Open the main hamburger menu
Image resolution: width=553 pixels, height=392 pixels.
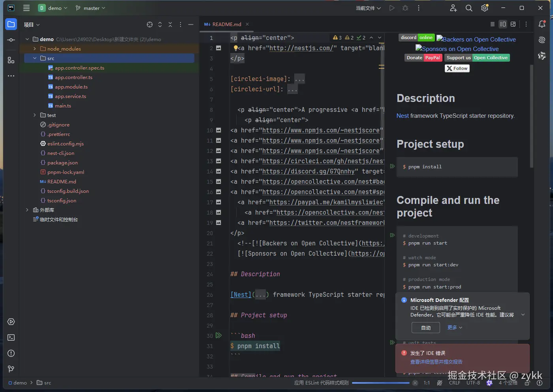[26, 8]
